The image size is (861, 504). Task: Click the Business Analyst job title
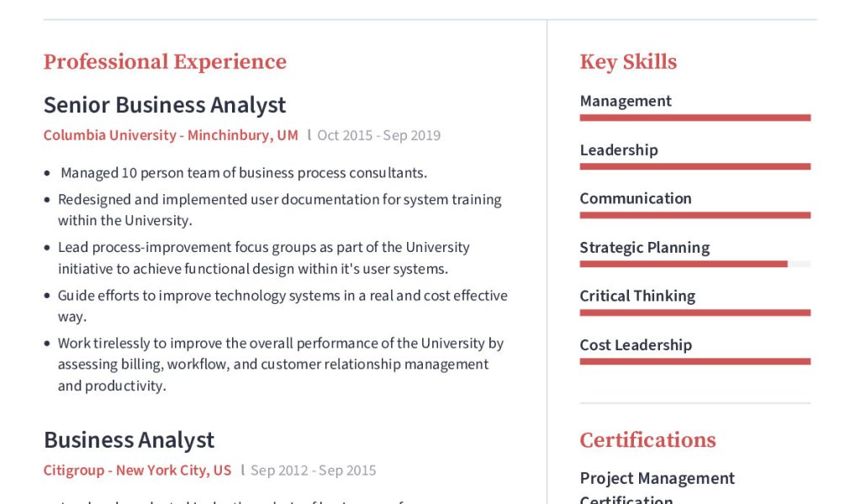[x=129, y=440]
